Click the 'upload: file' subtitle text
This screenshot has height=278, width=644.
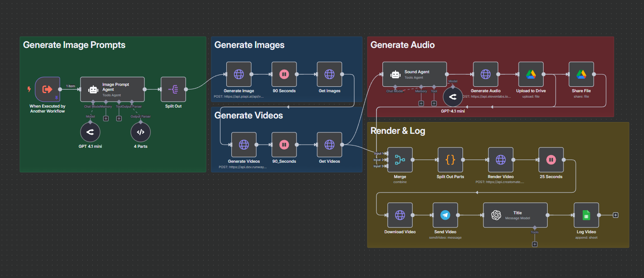531,96
